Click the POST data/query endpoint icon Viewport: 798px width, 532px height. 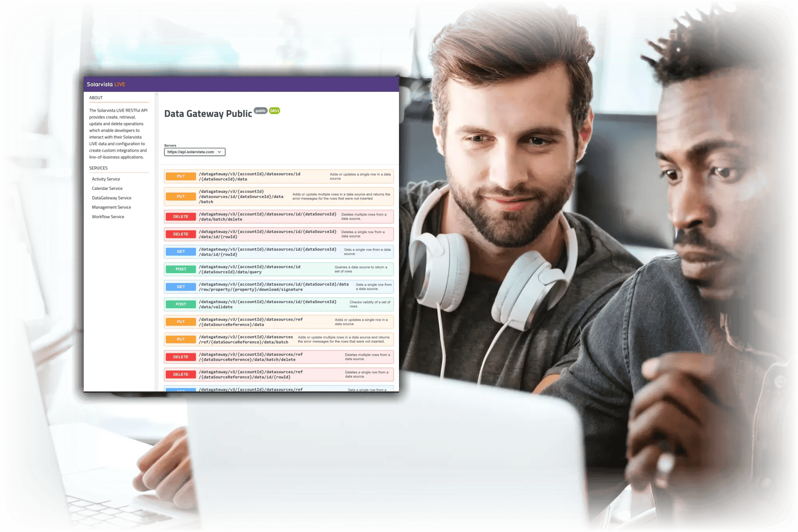point(183,268)
